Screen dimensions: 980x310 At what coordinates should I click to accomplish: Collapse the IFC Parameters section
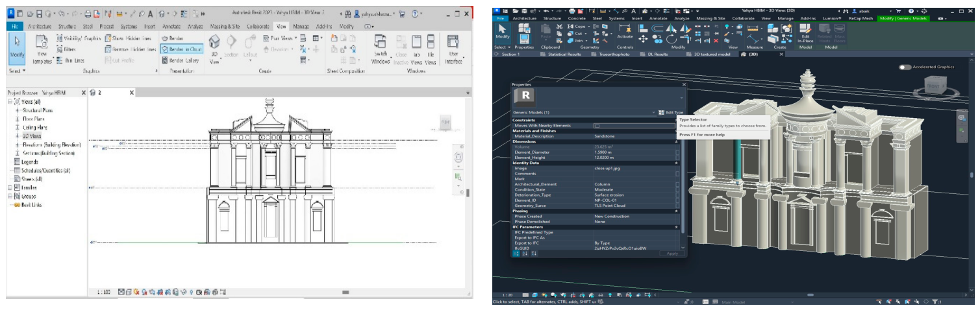[x=677, y=227]
